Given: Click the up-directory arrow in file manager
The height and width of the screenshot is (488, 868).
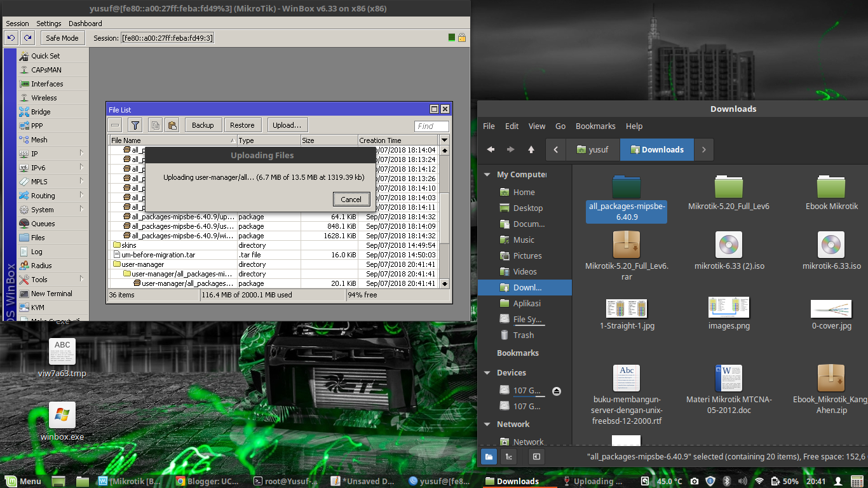Looking at the screenshot, I should 531,149.
